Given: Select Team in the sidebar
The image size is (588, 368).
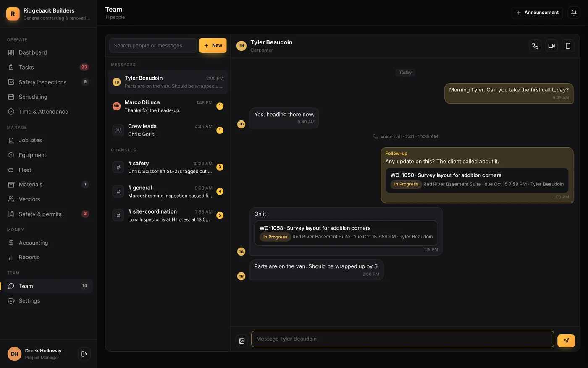Looking at the screenshot, I should tap(48, 286).
